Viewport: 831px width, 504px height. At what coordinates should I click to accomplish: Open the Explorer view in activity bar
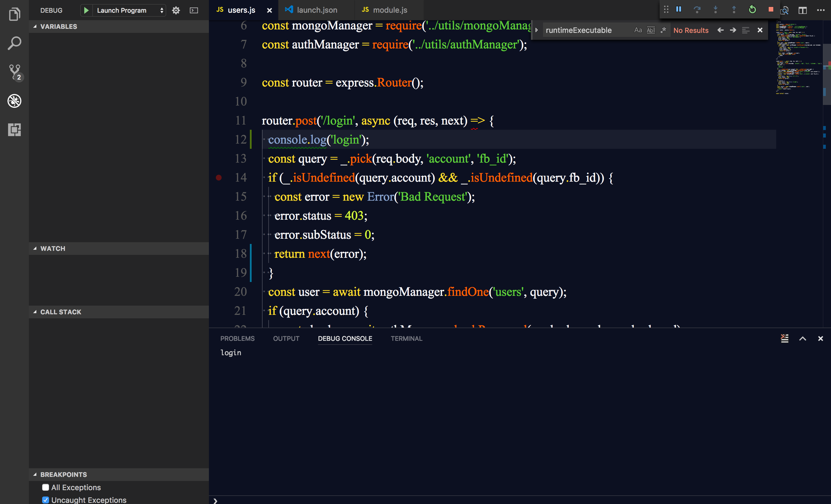[14, 14]
